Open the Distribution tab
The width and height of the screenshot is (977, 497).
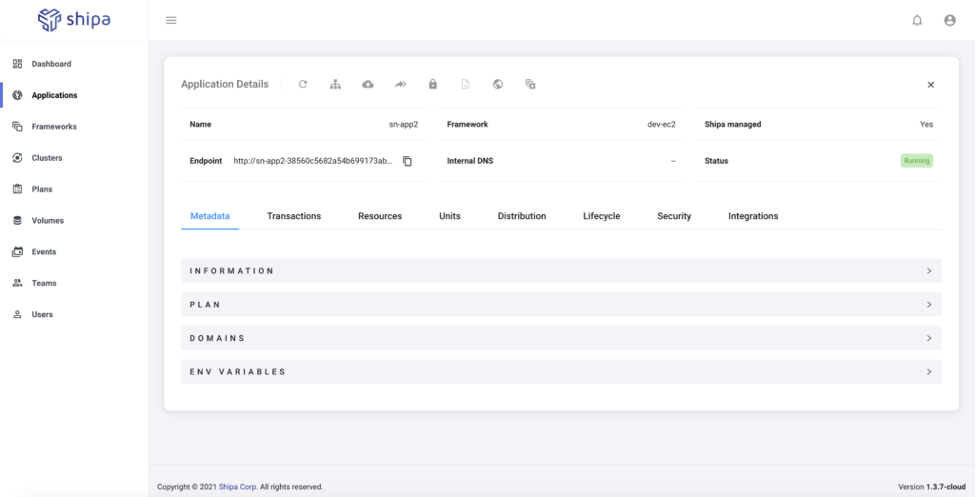click(x=522, y=216)
